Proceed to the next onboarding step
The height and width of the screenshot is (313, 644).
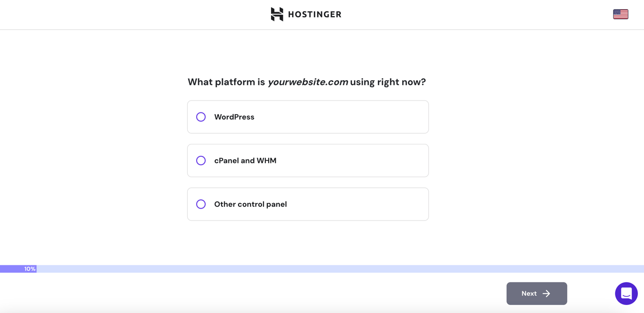click(537, 293)
